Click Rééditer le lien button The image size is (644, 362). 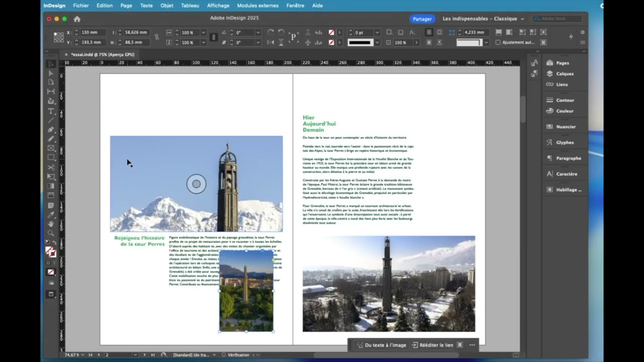(433, 345)
